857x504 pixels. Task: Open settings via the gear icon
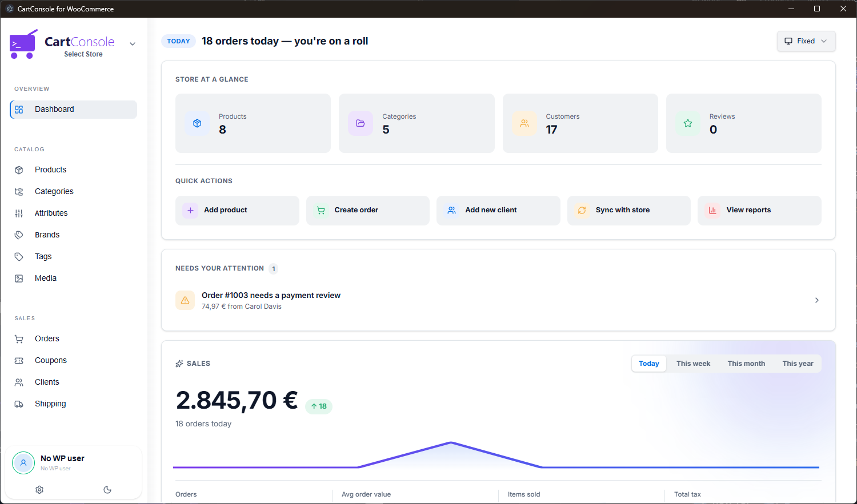[x=39, y=490]
